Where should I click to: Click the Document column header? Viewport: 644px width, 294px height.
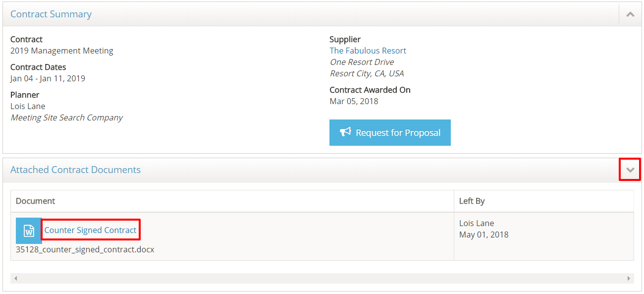click(x=35, y=201)
